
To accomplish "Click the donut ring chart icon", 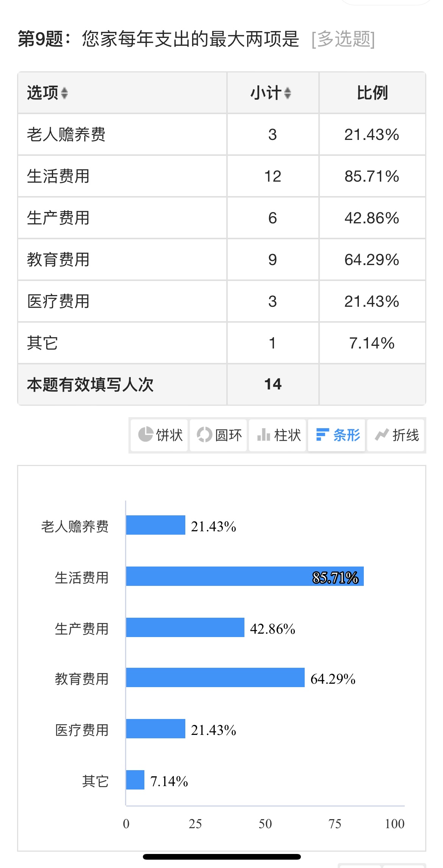I will (204, 435).
